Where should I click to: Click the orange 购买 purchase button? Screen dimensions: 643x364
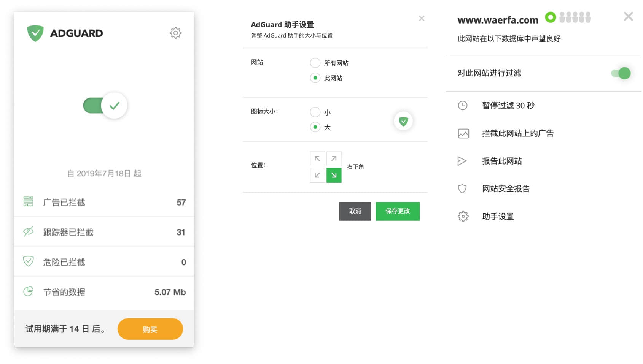point(150,329)
